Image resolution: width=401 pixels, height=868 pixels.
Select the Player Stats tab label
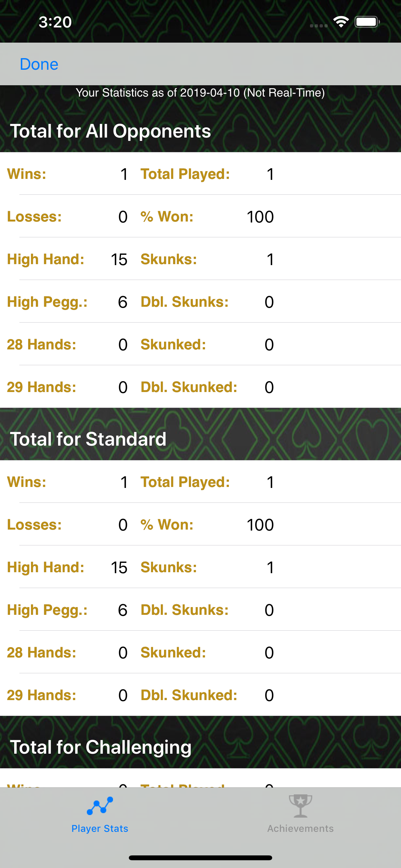coord(100,828)
